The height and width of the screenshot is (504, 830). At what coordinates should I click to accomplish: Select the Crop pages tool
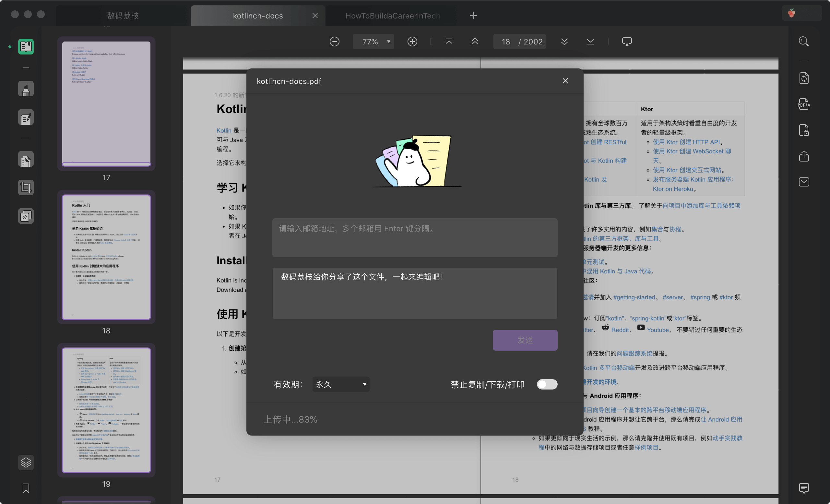26,187
